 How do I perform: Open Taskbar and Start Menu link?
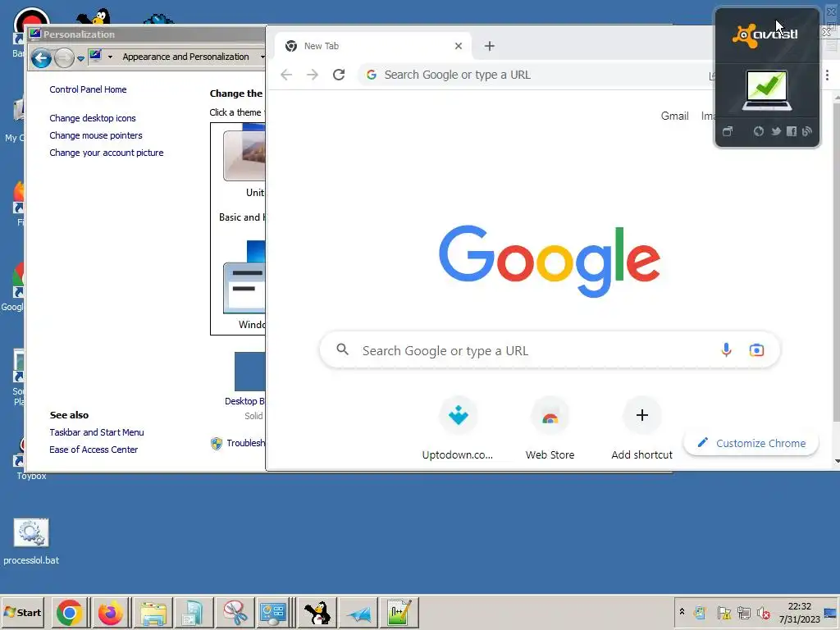tap(97, 432)
